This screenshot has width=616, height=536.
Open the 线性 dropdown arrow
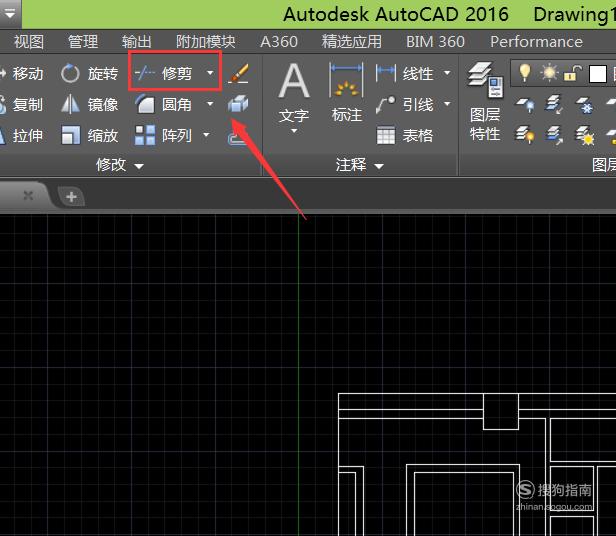[x=447, y=73]
